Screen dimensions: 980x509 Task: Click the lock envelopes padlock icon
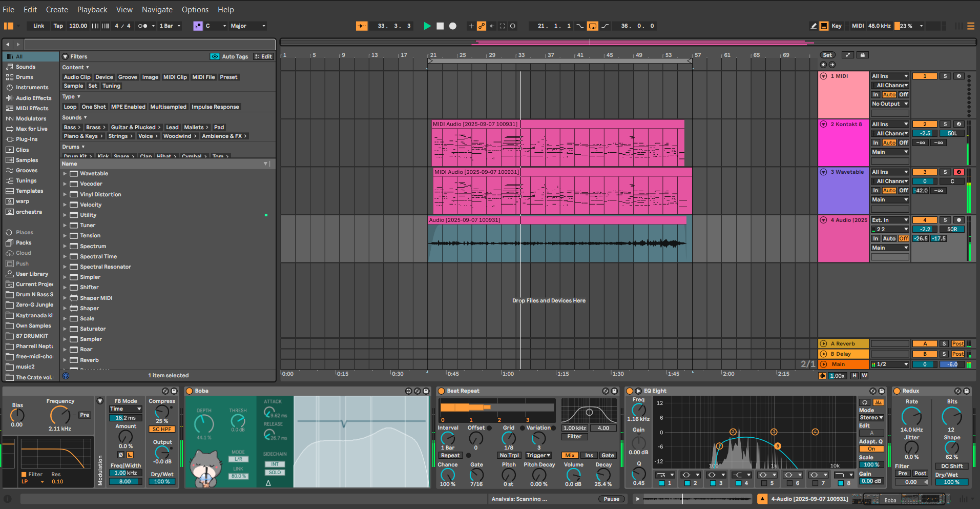coord(863,55)
